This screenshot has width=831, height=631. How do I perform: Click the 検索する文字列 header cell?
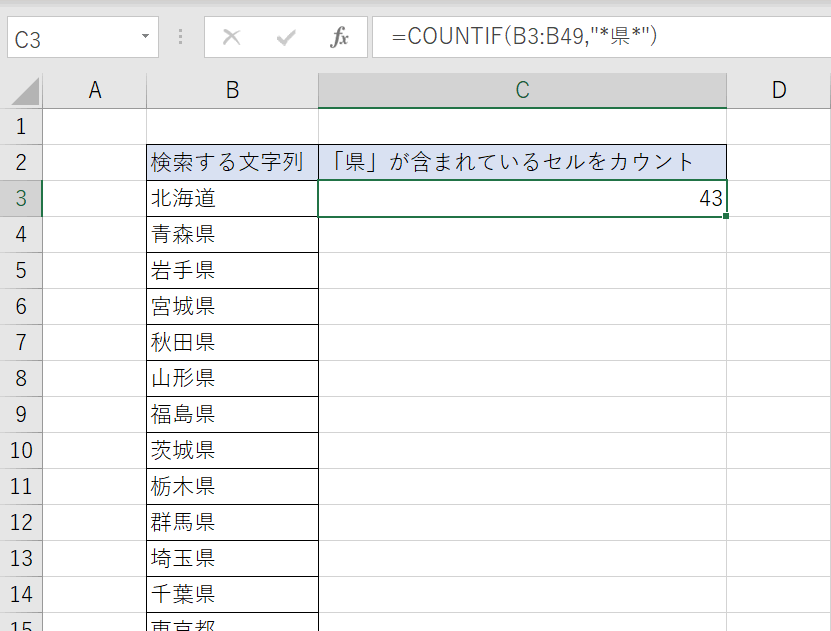coord(232,162)
